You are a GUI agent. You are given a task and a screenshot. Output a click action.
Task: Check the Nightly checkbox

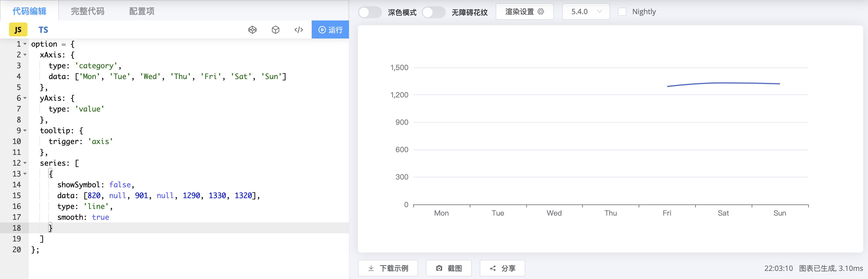click(x=622, y=11)
